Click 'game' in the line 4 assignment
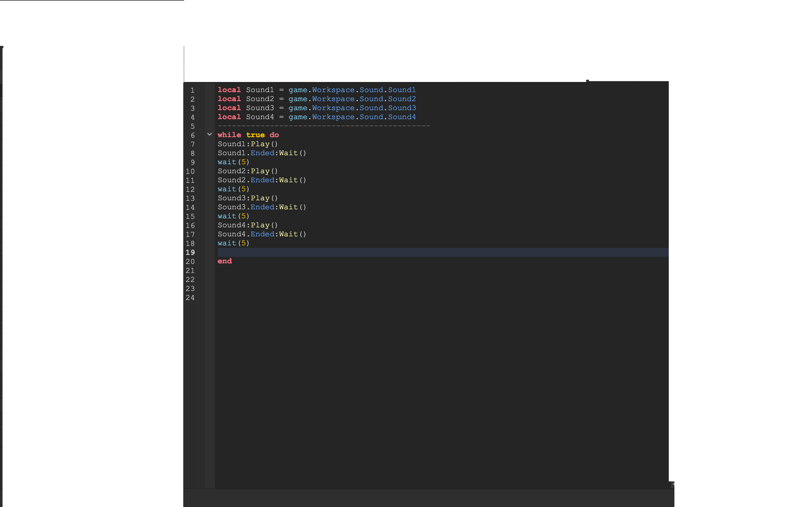The width and height of the screenshot is (812, 507). point(298,117)
